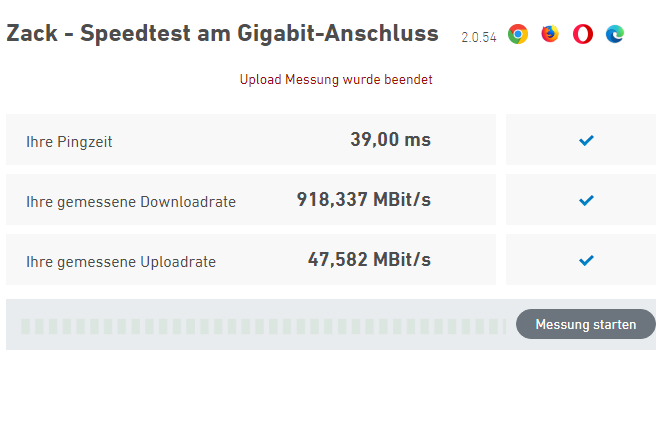Click the Upload Messung wurde beendet message
The image size is (656, 429).
coord(336,79)
